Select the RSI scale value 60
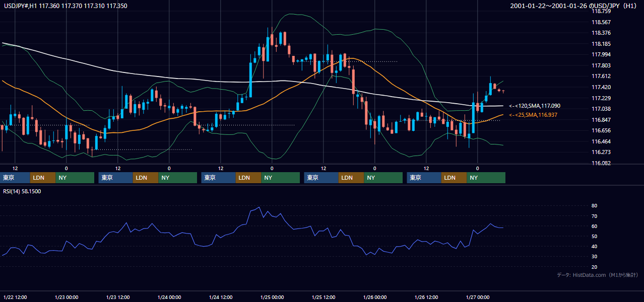644x302 pixels. click(x=594, y=226)
